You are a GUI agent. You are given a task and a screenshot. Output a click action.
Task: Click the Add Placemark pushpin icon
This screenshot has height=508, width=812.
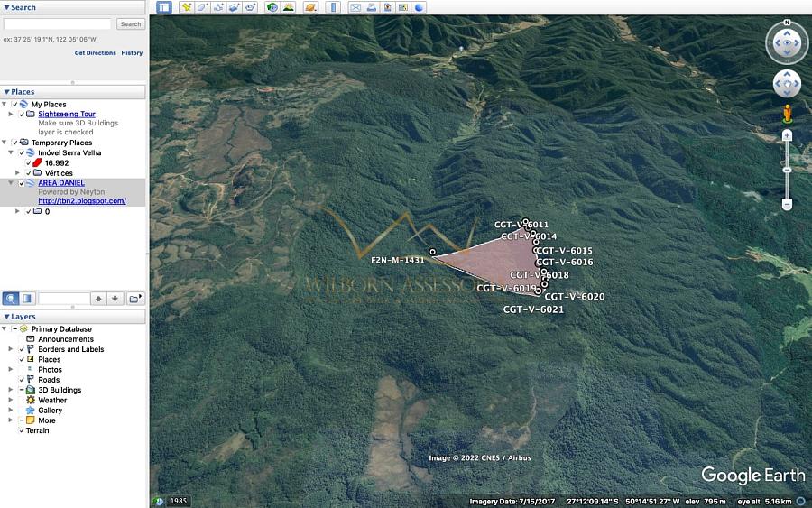187,7
